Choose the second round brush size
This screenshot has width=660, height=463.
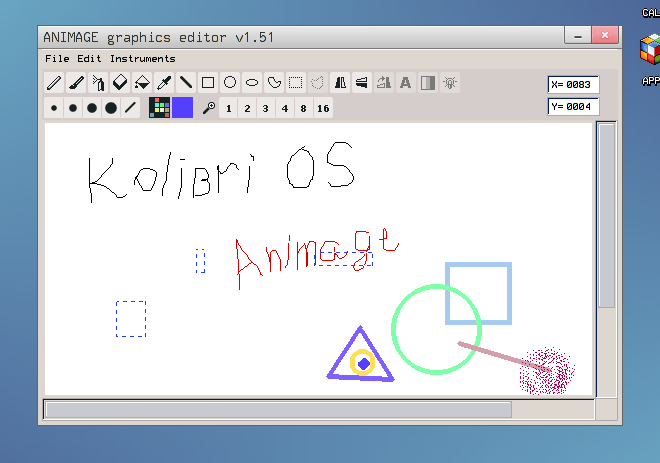pyautogui.click(x=73, y=108)
